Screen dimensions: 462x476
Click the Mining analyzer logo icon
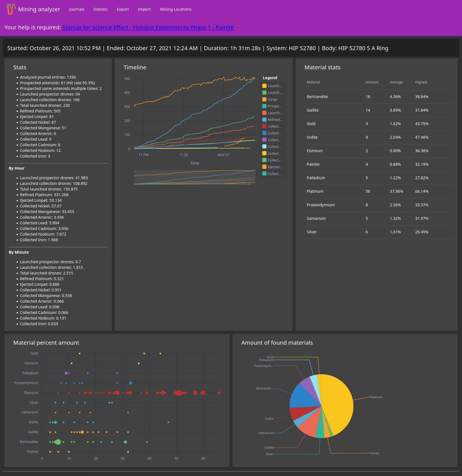[11, 9]
